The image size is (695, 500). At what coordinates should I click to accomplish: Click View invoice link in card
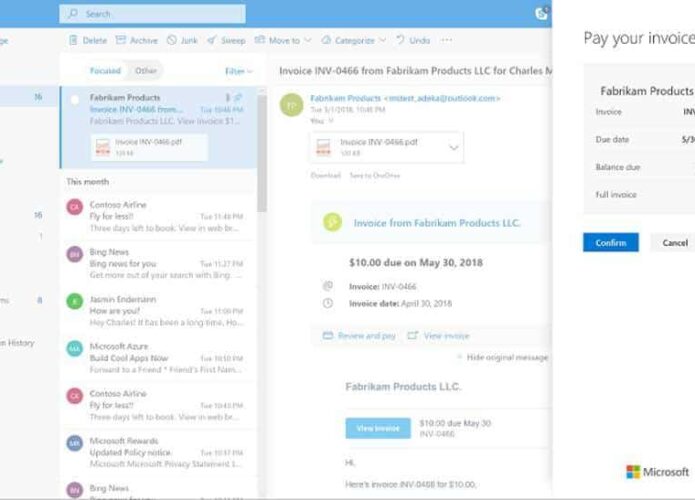(x=438, y=336)
